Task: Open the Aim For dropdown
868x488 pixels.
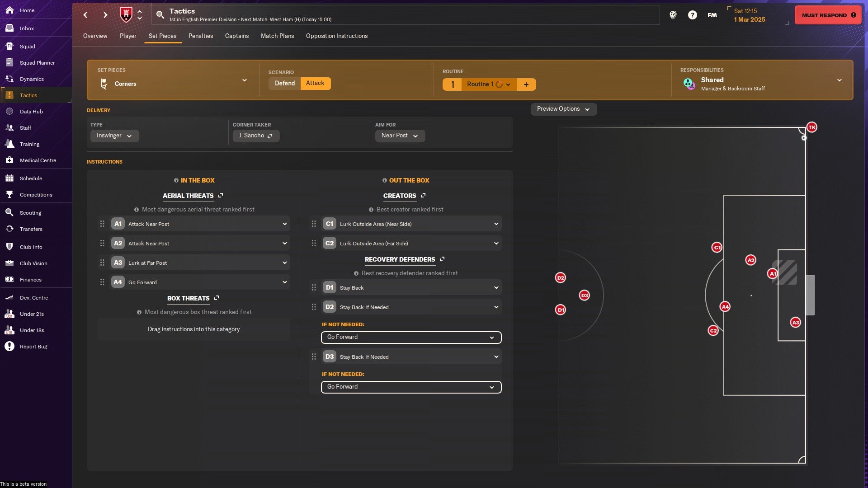Action: (400, 136)
